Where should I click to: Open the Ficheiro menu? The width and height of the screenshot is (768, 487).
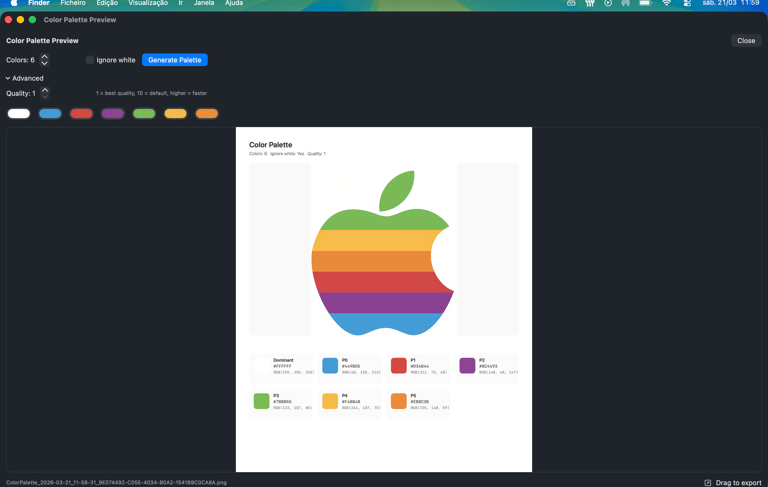click(x=73, y=3)
